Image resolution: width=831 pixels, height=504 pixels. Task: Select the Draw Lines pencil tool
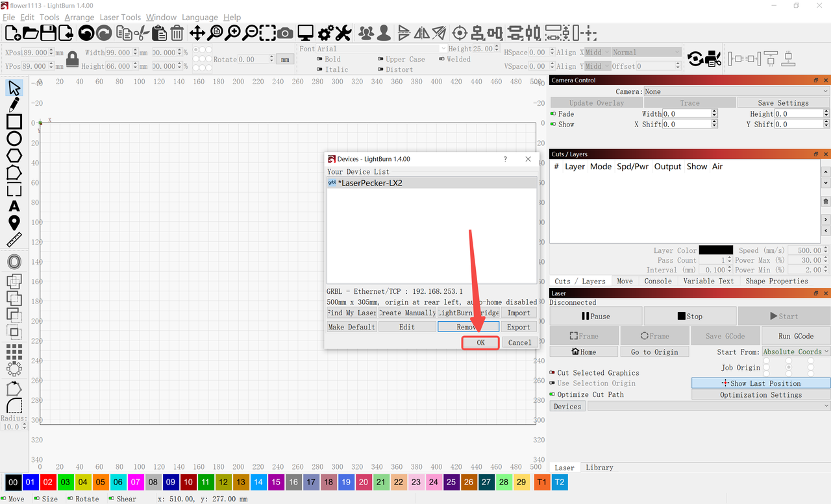coord(14,104)
